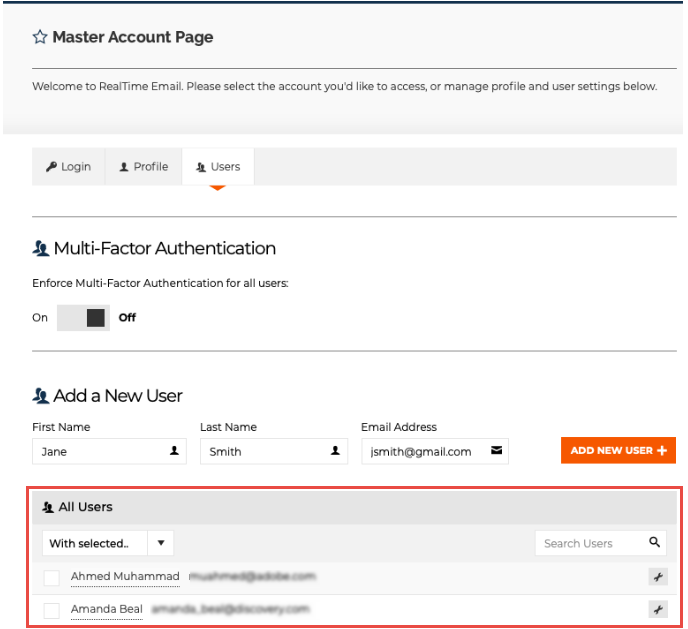The image size is (688, 629).
Task: Open the Profile tab
Action: pos(144,167)
